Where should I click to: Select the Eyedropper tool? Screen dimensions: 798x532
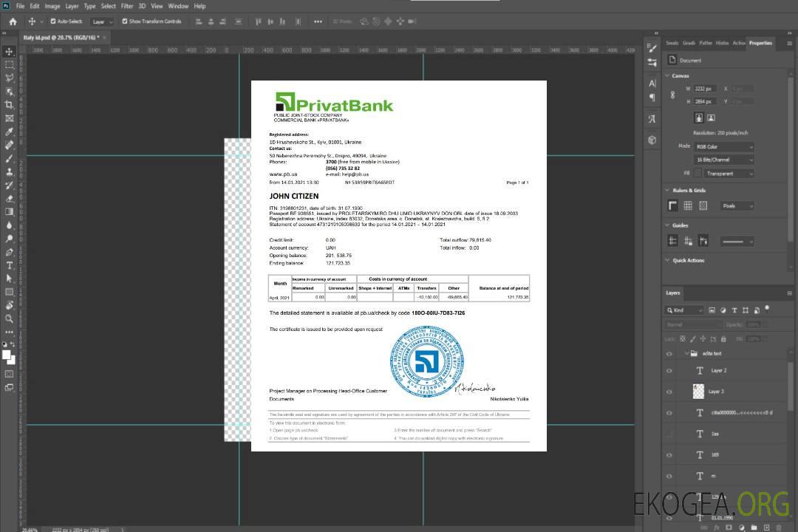pos(9,132)
